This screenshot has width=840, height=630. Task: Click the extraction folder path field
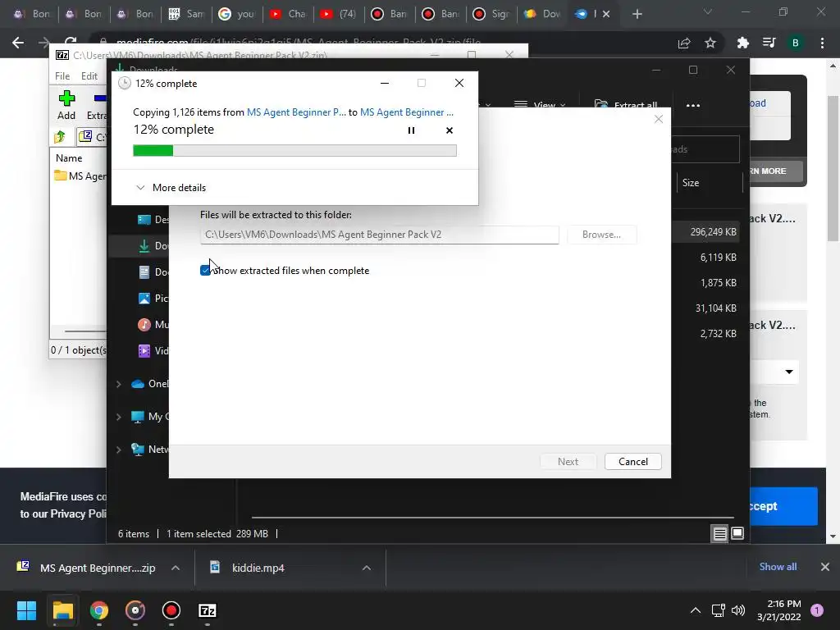click(379, 235)
